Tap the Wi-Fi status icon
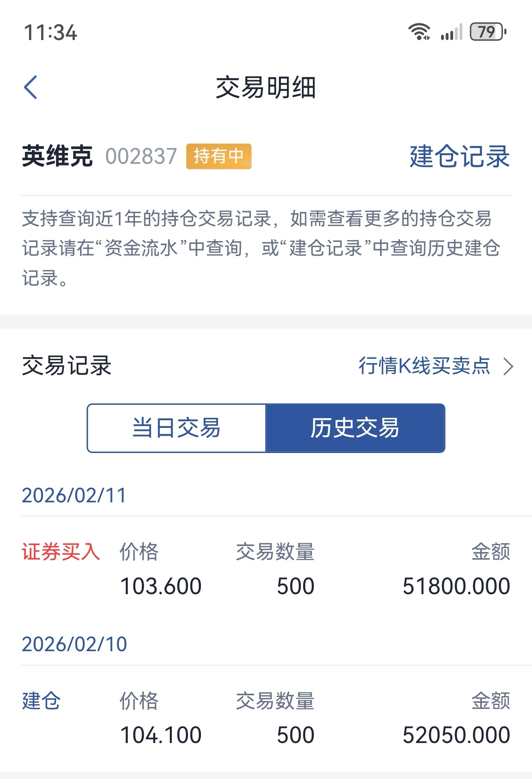This screenshot has width=532, height=779. coord(419,32)
